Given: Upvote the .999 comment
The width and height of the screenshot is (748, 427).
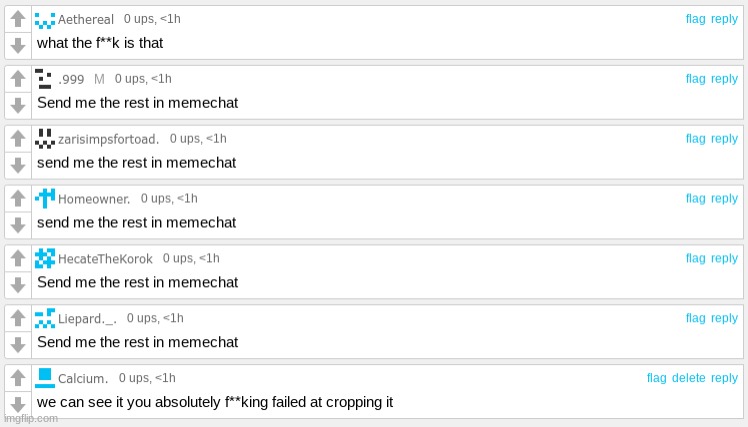Looking at the screenshot, I should (x=18, y=78).
